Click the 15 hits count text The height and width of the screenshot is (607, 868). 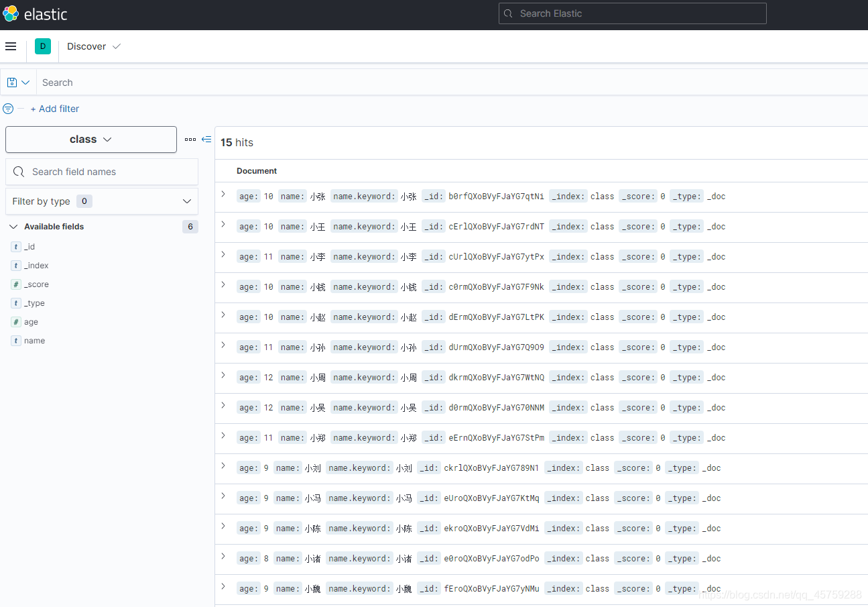[237, 142]
